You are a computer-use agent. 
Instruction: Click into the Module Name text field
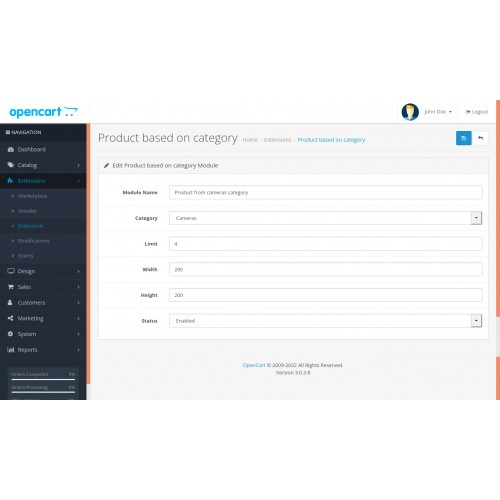click(326, 192)
